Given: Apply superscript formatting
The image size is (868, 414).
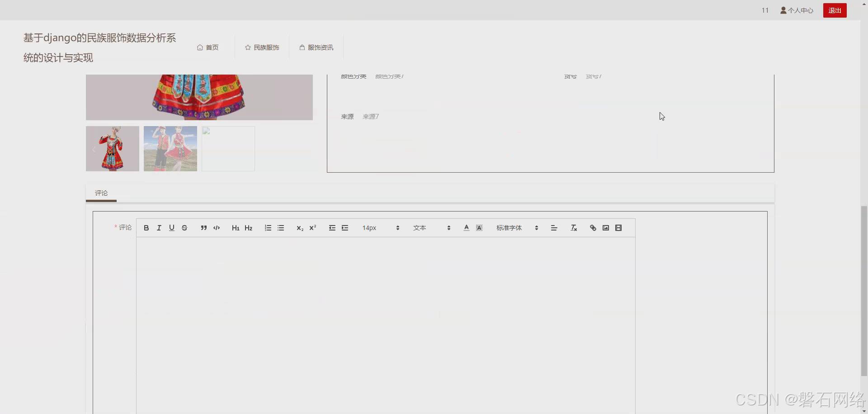Looking at the screenshot, I should [312, 228].
